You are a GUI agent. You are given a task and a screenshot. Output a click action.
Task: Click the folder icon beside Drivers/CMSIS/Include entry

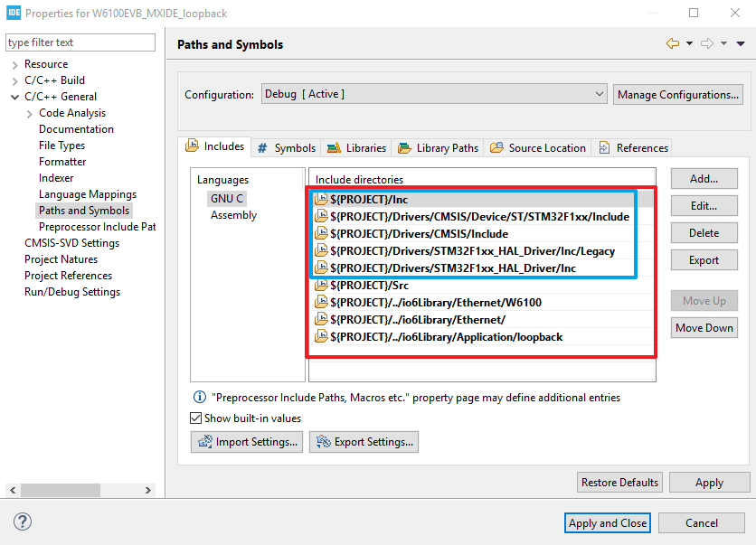(321, 234)
